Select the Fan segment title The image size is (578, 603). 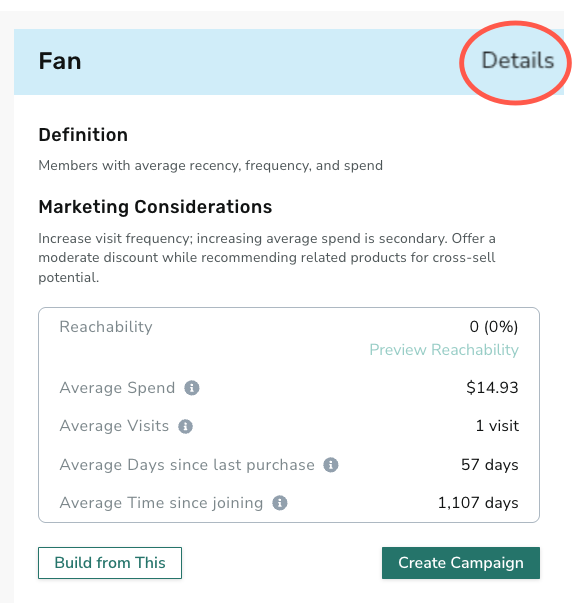coord(60,61)
